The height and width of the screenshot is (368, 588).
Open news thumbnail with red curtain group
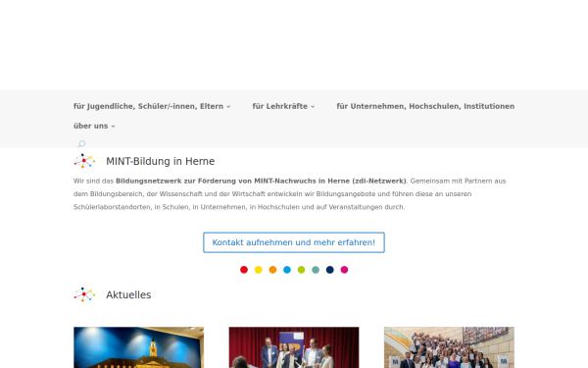click(294, 347)
